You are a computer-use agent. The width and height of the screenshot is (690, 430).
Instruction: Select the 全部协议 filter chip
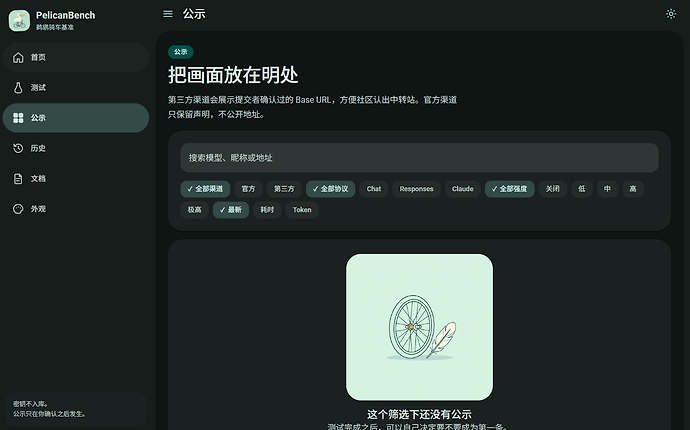click(330, 189)
